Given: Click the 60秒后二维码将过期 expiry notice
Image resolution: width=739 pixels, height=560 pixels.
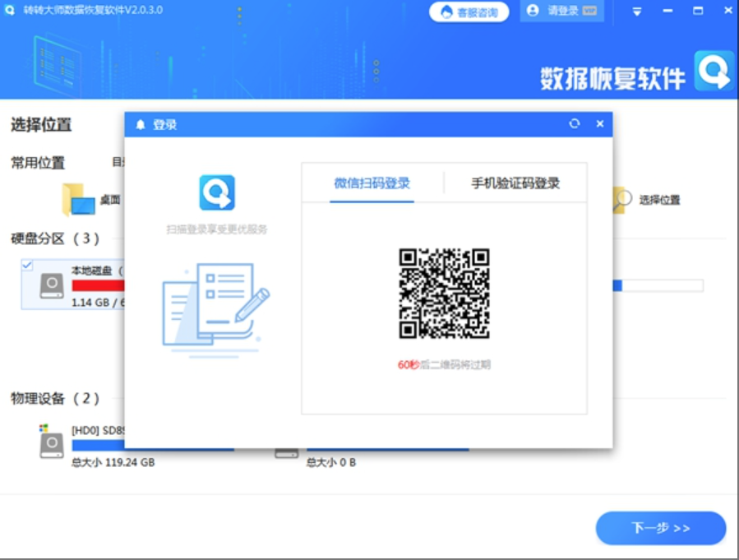Looking at the screenshot, I should click(444, 364).
